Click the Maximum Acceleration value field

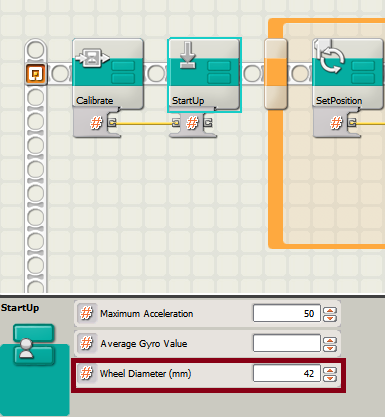tap(286, 313)
